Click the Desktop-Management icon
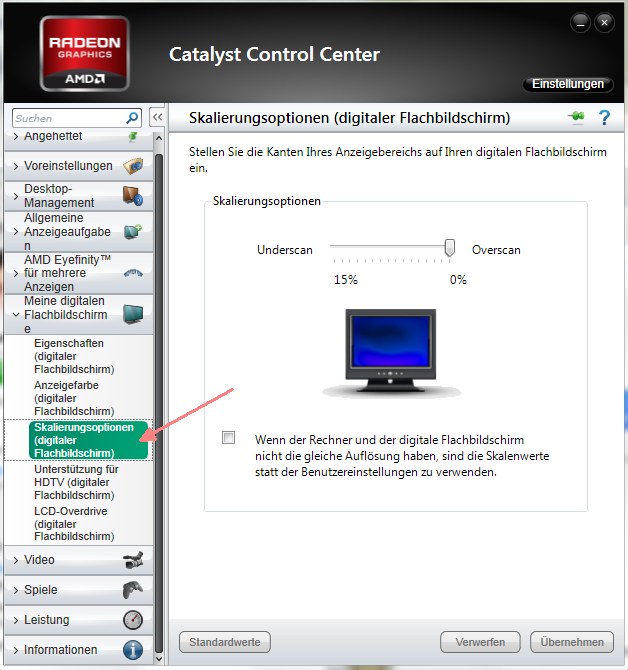 (x=133, y=196)
